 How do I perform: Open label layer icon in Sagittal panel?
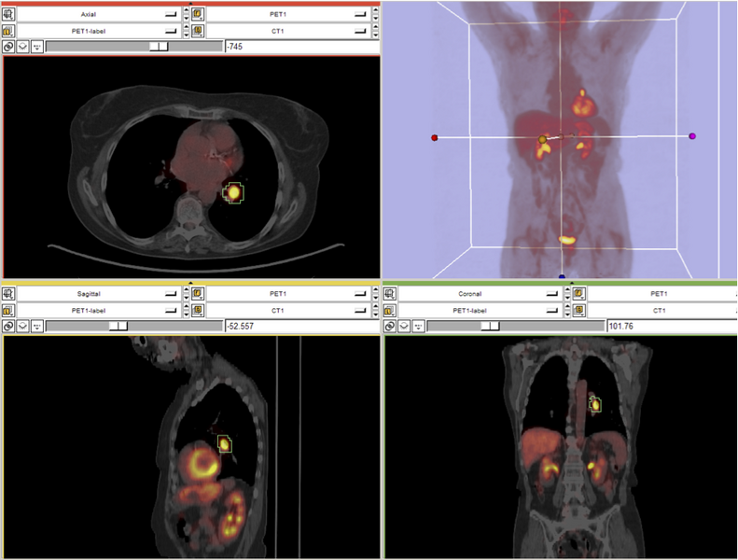[8, 311]
